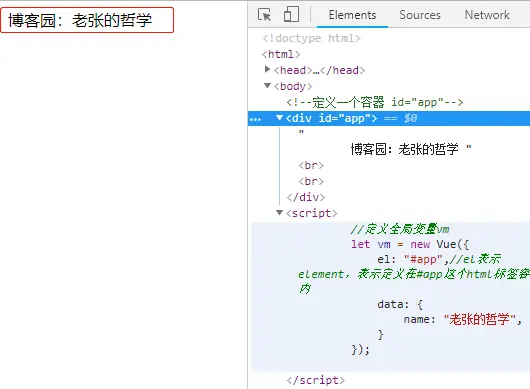Select the <!doctype html> line
The width and height of the screenshot is (530, 389).
pyautogui.click(x=311, y=38)
